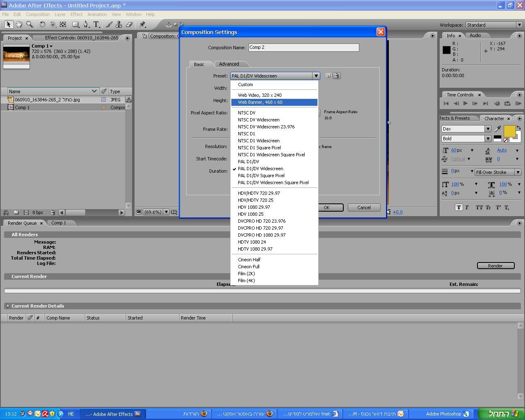Toggle Faux Bold in Character panel

[x=459, y=208]
